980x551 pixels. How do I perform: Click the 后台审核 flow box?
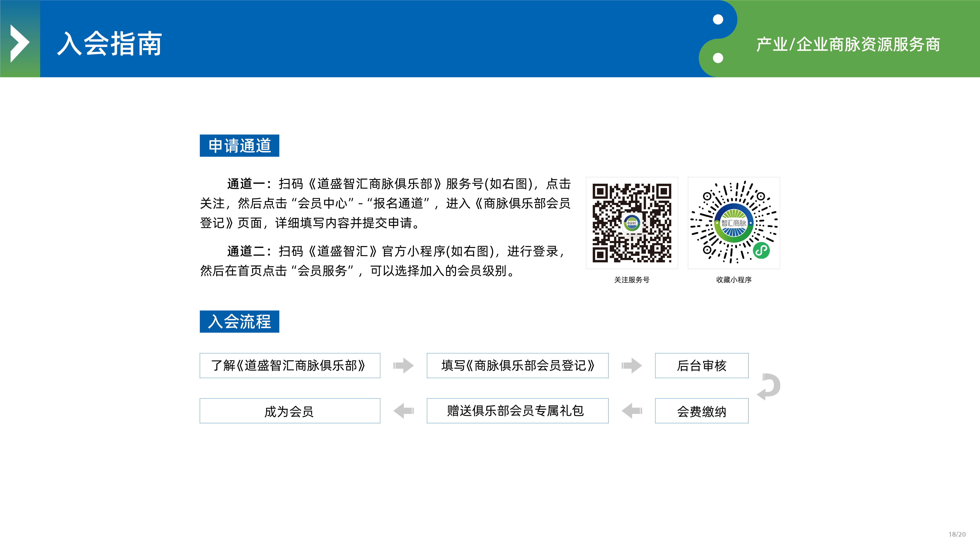(x=702, y=365)
